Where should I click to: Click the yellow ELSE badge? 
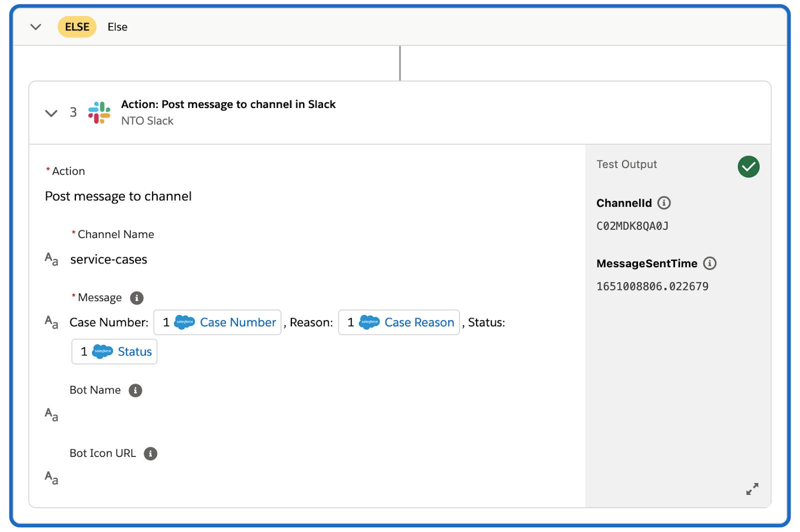[x=77, y=27]
